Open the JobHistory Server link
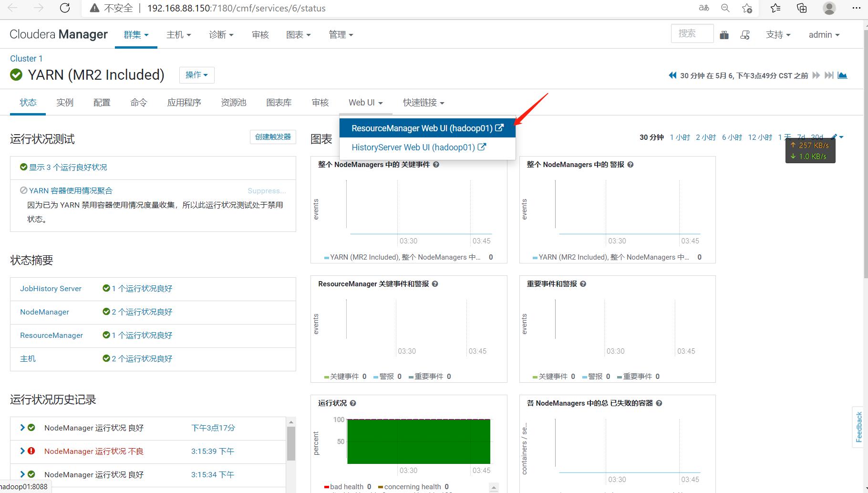868x493 pixels. coord(51,289)
